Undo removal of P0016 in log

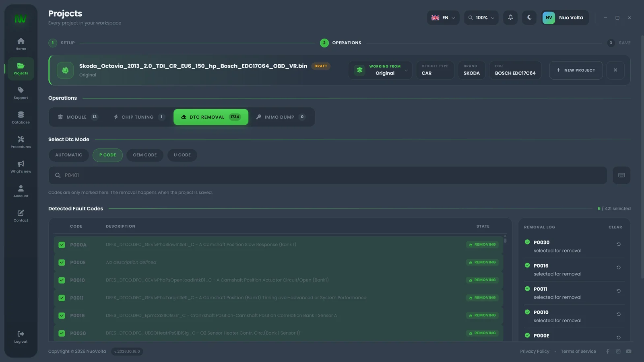pos(619,267)
